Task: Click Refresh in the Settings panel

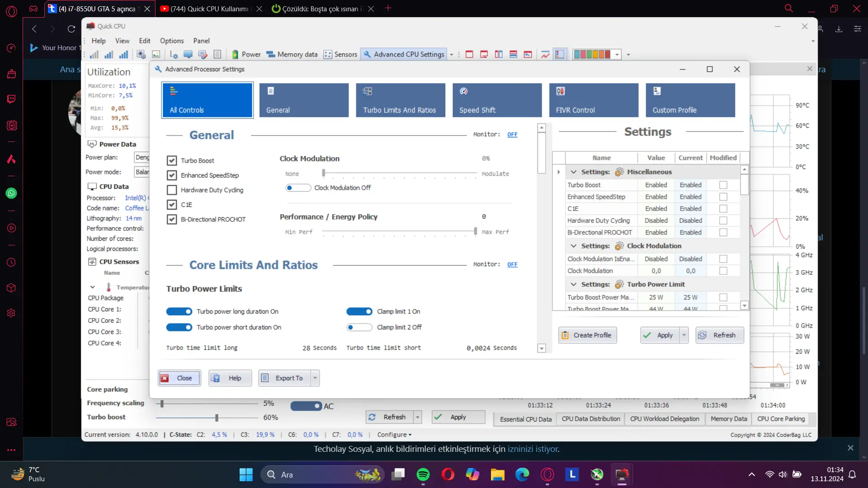Action: coord(719,335)
